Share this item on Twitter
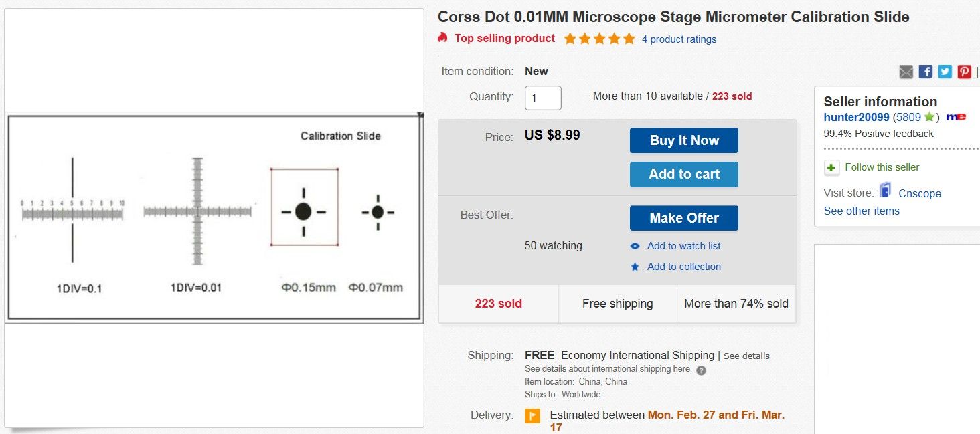This screenshot has height=434, width=980. click(x=945, y=72)
